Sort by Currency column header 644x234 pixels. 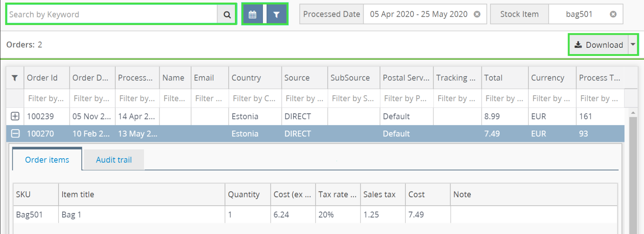tap(552, 78)
